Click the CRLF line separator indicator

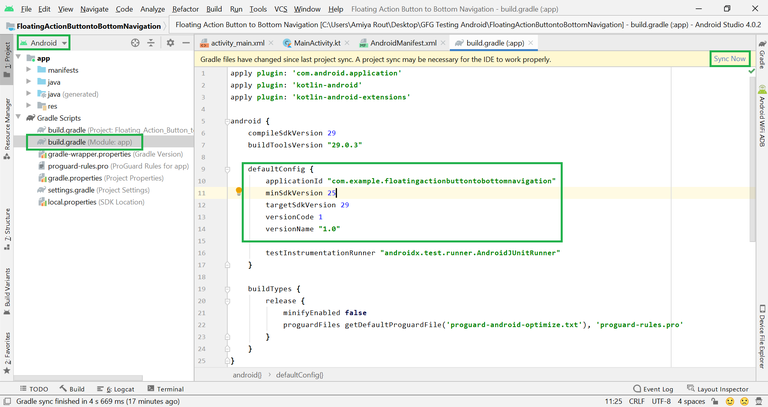pyautogui.click(x=637, y=402)
